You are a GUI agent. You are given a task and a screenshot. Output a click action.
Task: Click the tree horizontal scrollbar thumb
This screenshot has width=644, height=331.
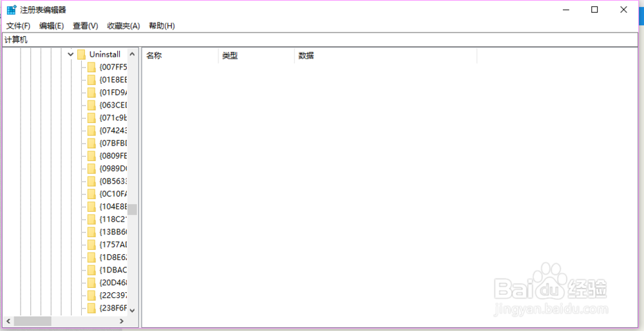[32, 321]
